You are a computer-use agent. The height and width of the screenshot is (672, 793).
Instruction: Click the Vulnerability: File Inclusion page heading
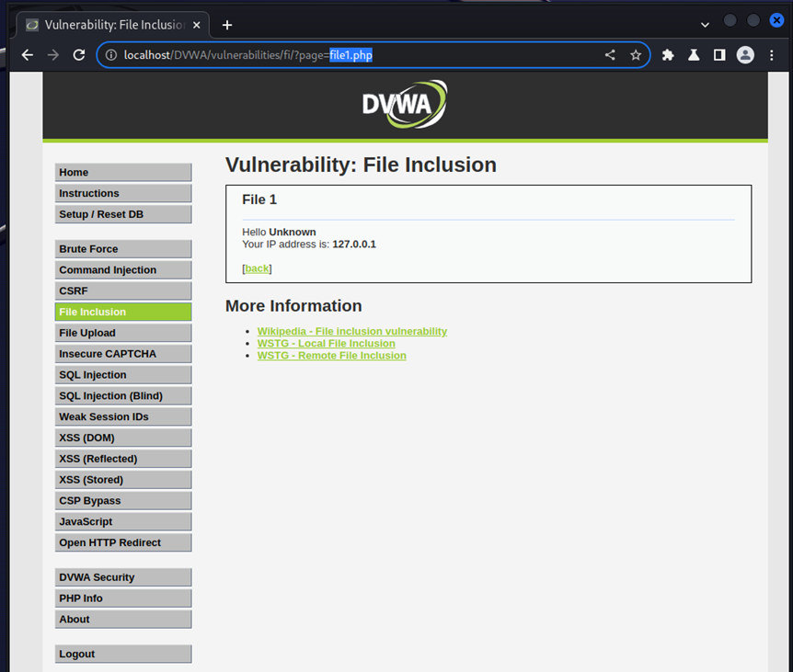362,165
